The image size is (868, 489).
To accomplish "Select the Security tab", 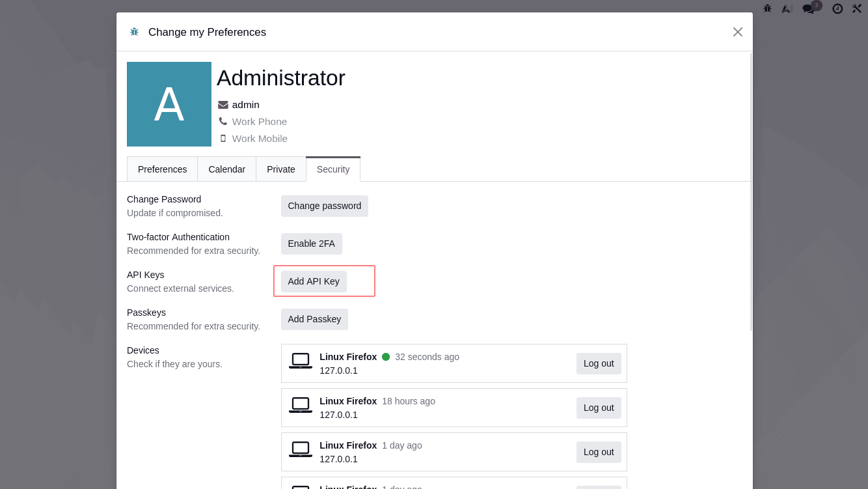I will tap(333, 169).
